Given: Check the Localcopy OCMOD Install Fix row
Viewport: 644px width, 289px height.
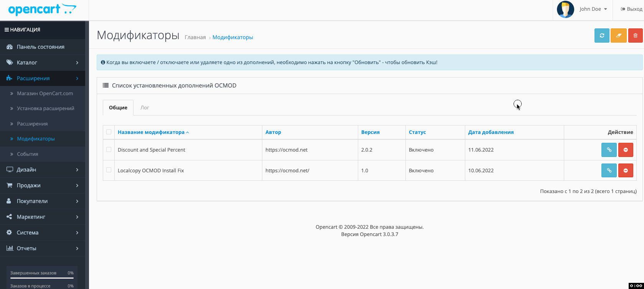Looking at the screenshot, I should [109, 170].
